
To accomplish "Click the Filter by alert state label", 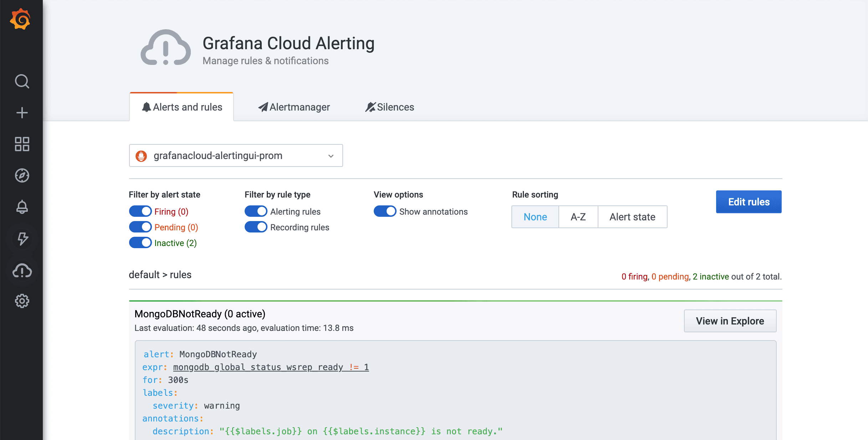I will pos(164,195).
